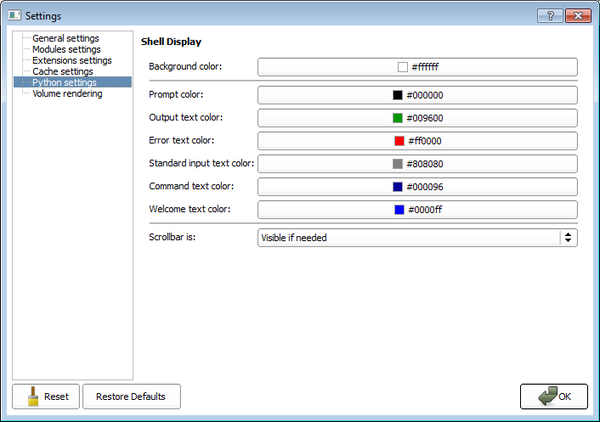Open Command text color #000096 picker
Image resolution: width=600 pixels, height=422 pixels.
[417, 187]
